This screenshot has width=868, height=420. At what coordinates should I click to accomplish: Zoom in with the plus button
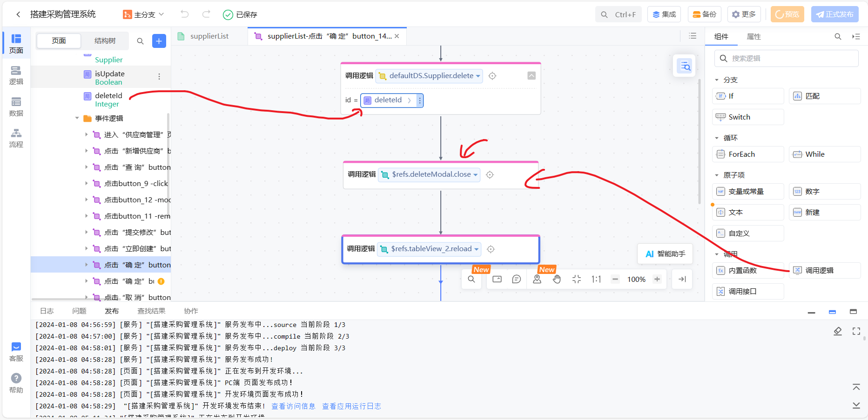[657, 279]
